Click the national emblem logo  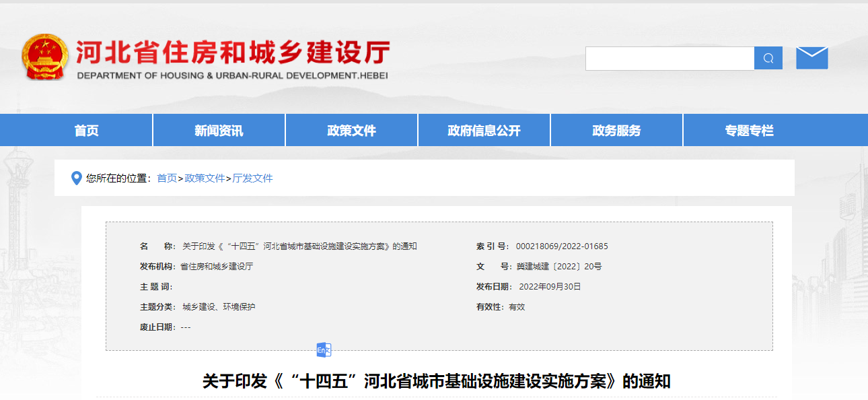(44, 57)
